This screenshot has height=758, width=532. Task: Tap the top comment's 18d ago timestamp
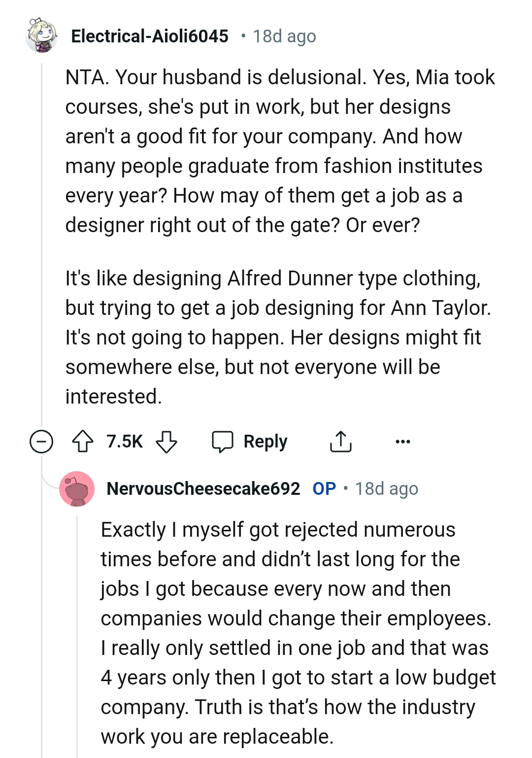click(284, 36)
